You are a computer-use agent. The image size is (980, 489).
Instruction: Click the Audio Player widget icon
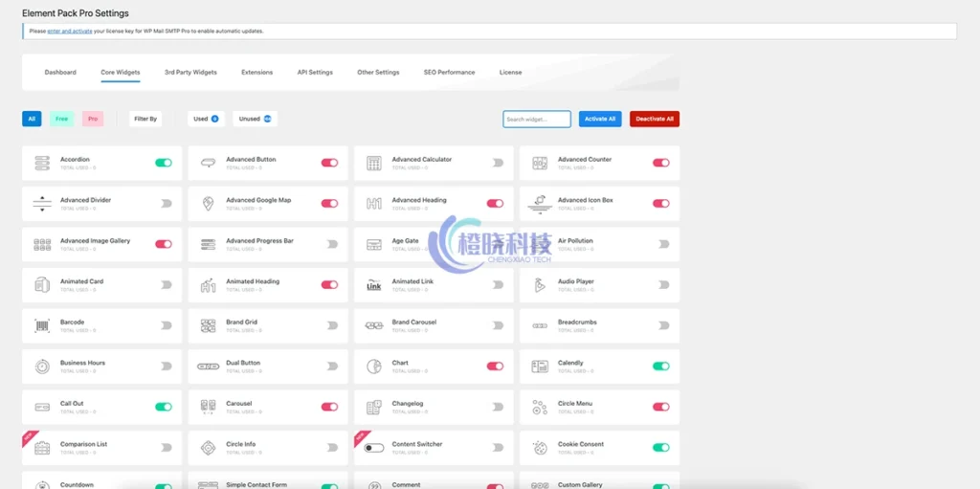click(x=540, y=285)
